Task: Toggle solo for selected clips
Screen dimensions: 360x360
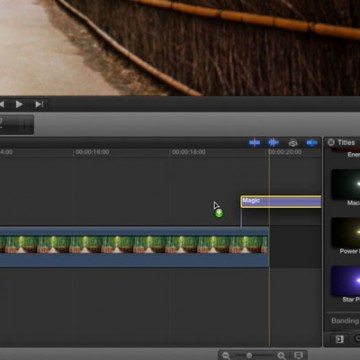Action: (x=293, y=143)
